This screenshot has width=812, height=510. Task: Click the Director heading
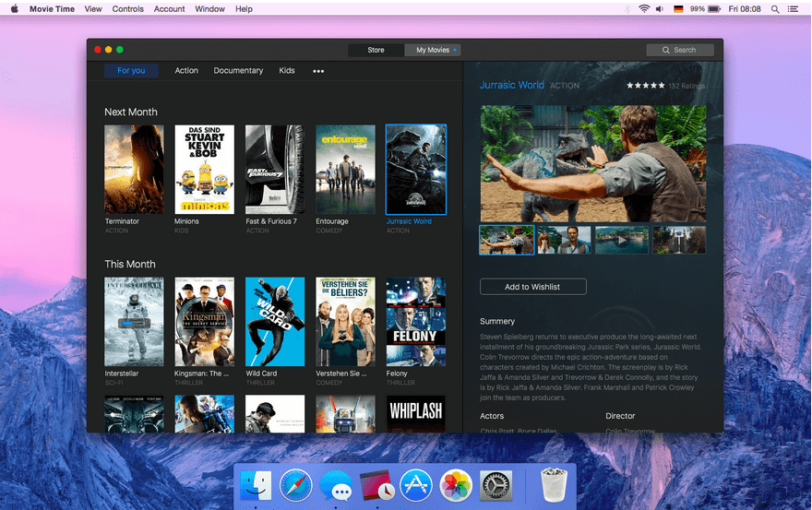pos(620,416)
